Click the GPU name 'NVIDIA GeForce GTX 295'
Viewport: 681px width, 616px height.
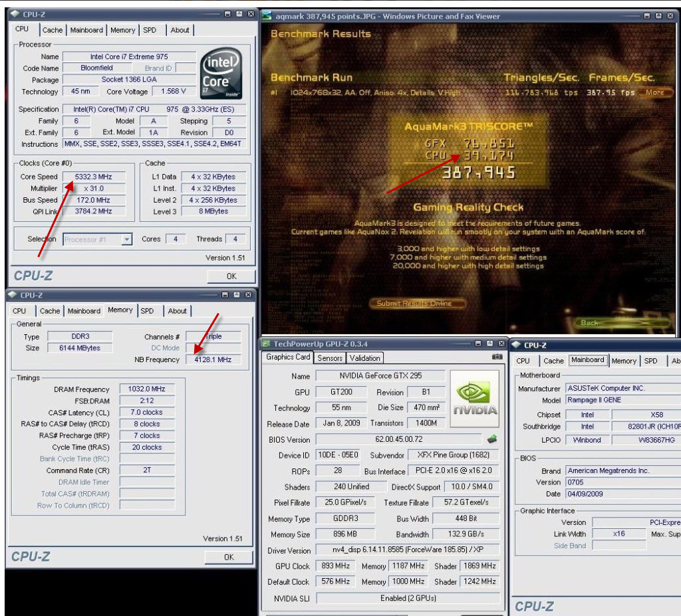pos(380,375)
